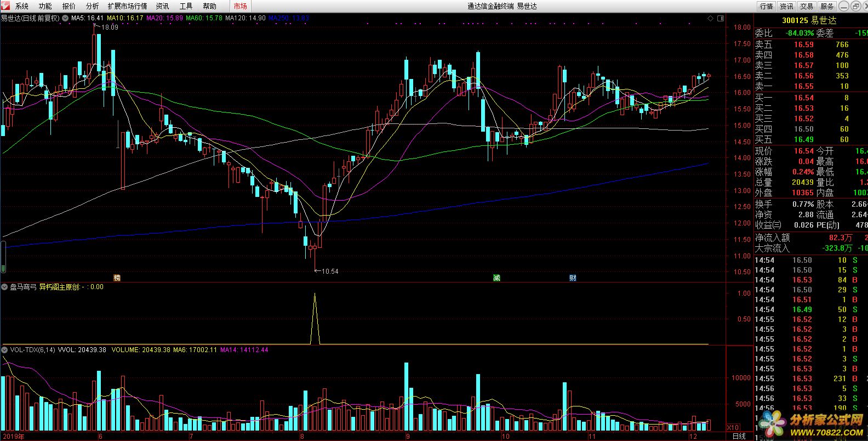Click the MA120: 14.90 label
The width and height of the screenshot is (868, 441).
[x=245, y=18]
